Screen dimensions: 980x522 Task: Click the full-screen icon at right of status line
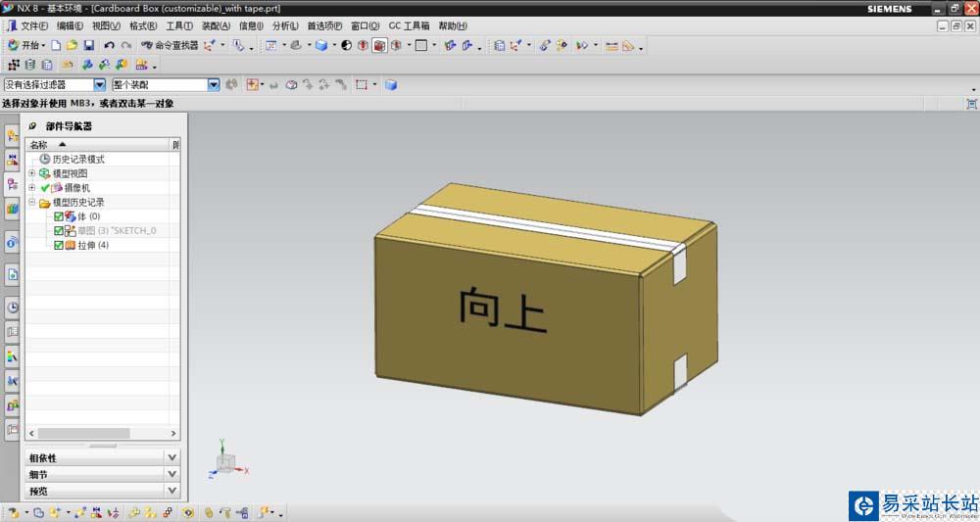click(x=971, y=104)
